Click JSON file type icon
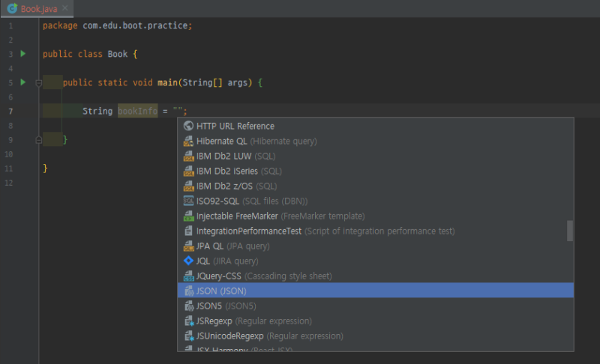 pos(189,291)
